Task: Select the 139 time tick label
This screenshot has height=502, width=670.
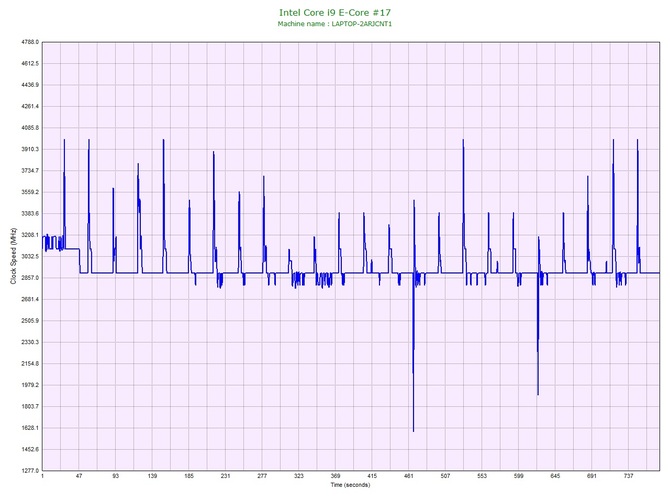Action: tap(152, 476)
